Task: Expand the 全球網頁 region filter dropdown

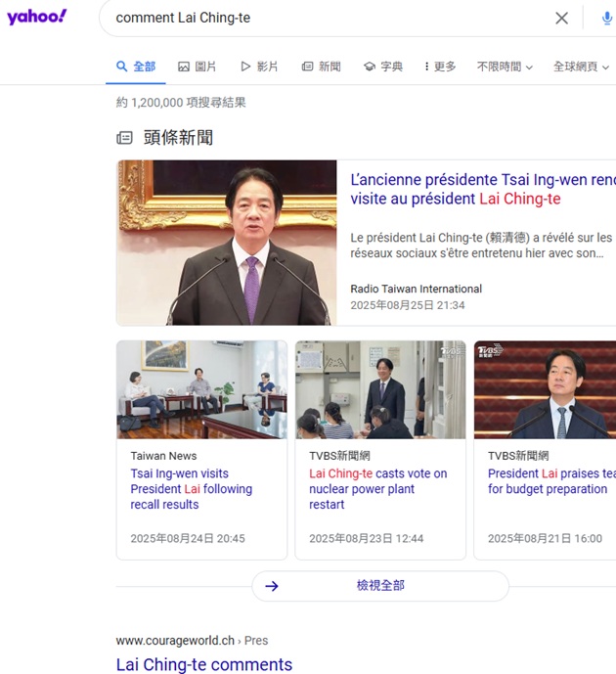Action: pos(581,67)
